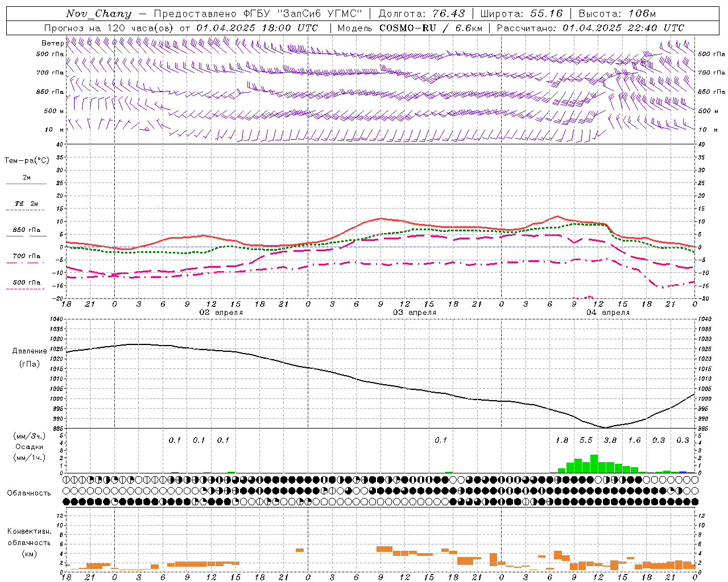Click the 'Рассчитано: 01.04.2025 22:40 UTC' timestamp
Screen dimensions: 728x582
pyautogui.click(x=590, y=28)
